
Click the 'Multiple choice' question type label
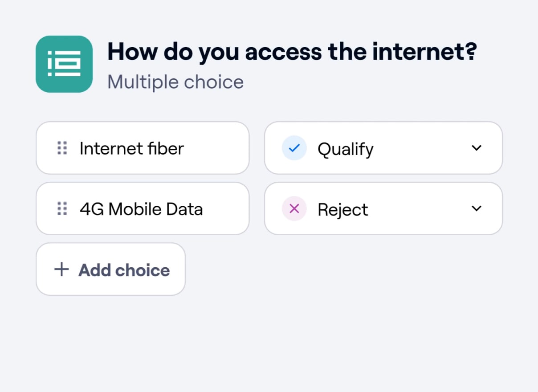pyautogui.click(x=175, y=82)
